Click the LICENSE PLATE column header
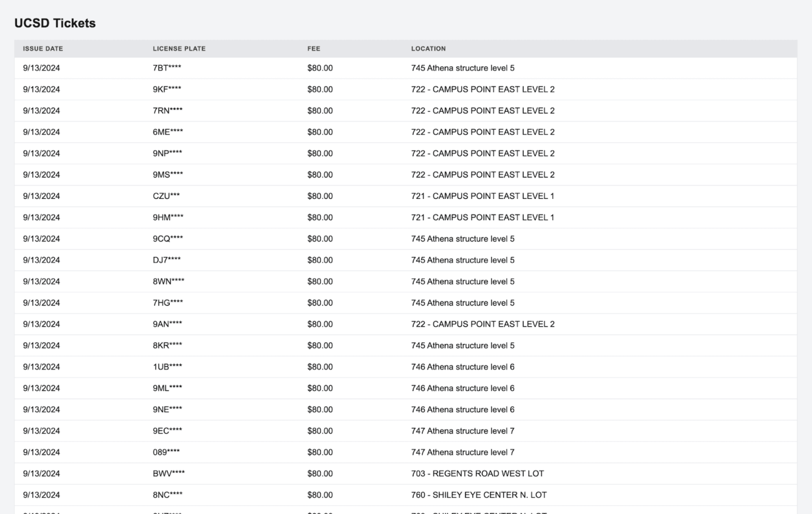Image resolution: width=812 pixels, height=514 pixels. point(179,49)
